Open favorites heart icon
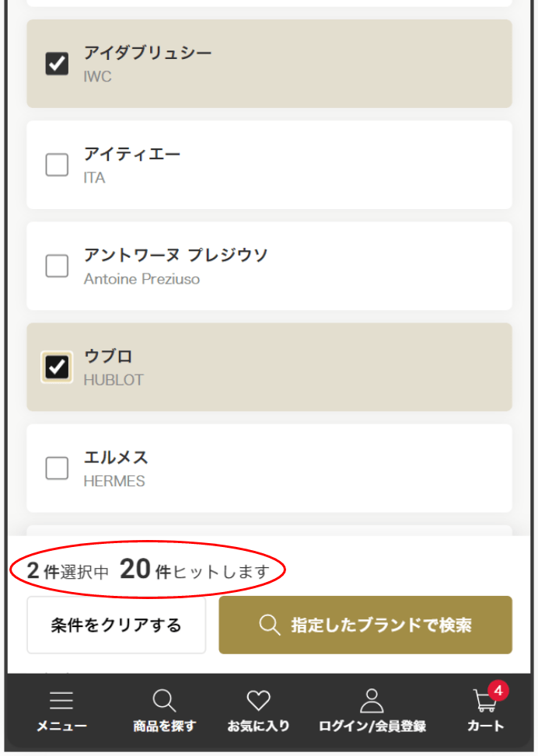Screen dimensions: 538x756 (258, 701)
